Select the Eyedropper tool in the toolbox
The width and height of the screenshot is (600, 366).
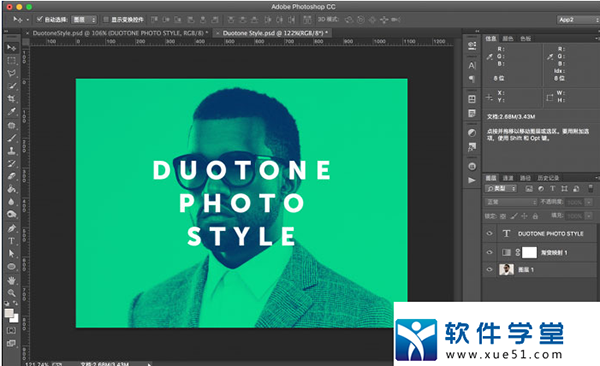click(11, 111)
